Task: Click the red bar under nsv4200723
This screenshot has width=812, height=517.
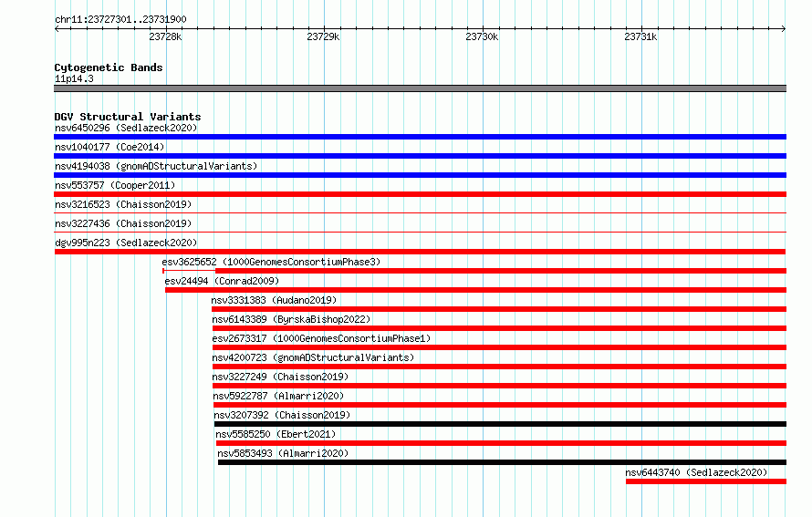Action: click(x=499, y=367)
